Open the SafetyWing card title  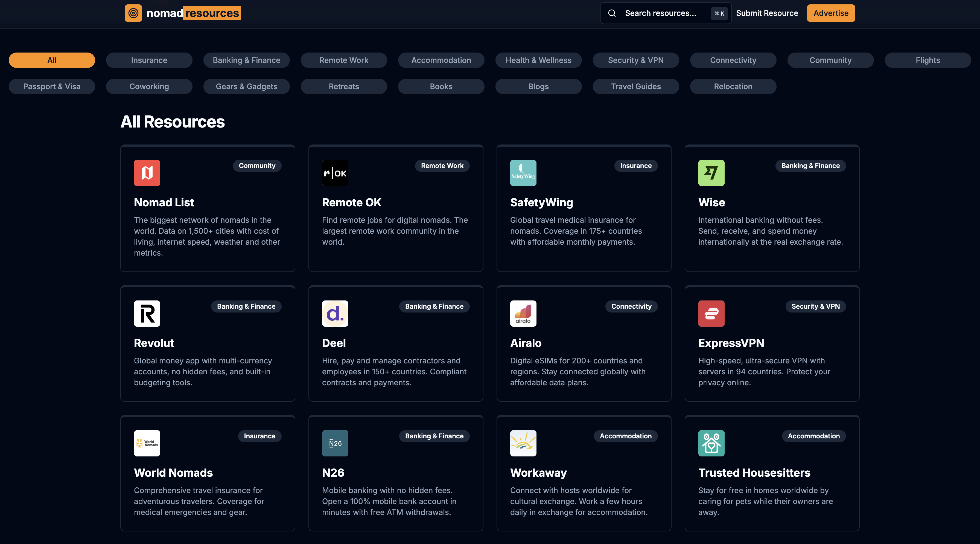tap(541, 202)
